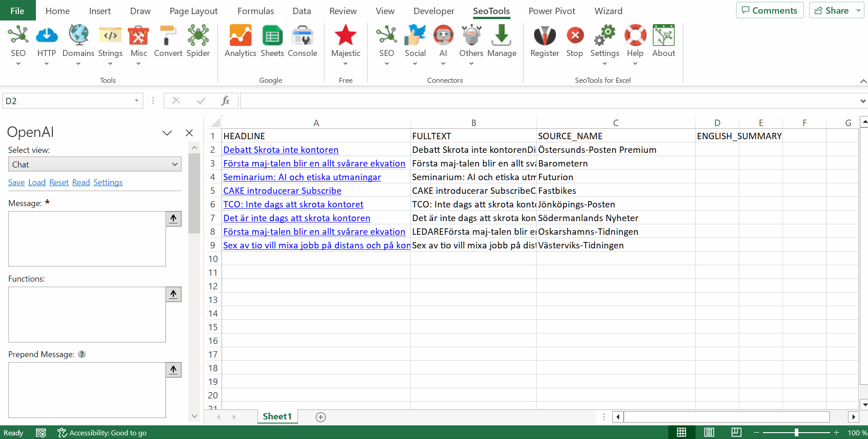Collapse the ribbon with the chevron
The image size is (868, 439).
coord(863,81)
